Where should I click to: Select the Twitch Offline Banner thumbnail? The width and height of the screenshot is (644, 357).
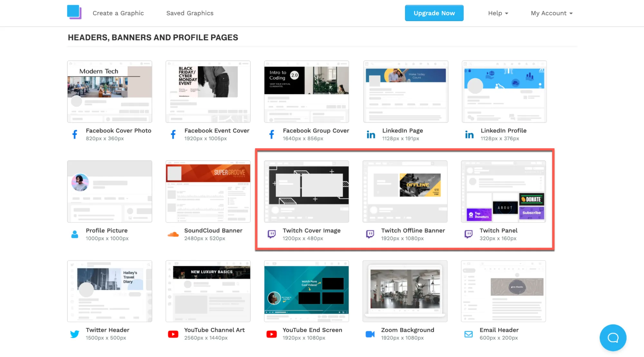pyautogui.click(x=405, y=192)
